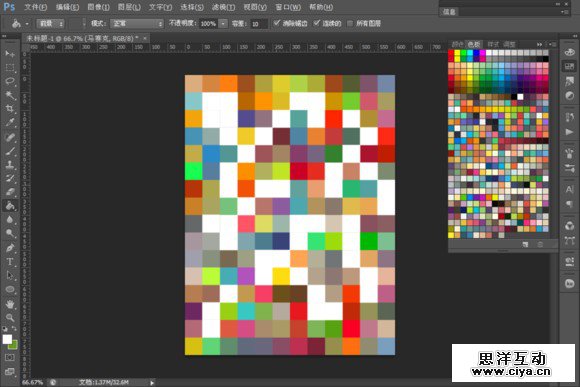The image size is (580, 387).
Task: Select the Dodge tool
Action: pos(10,233)
